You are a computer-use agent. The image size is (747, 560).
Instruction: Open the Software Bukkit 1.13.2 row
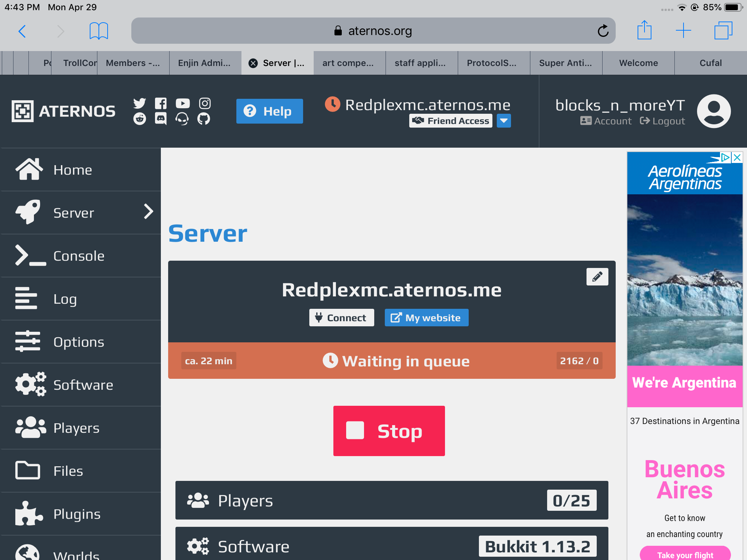392,544
